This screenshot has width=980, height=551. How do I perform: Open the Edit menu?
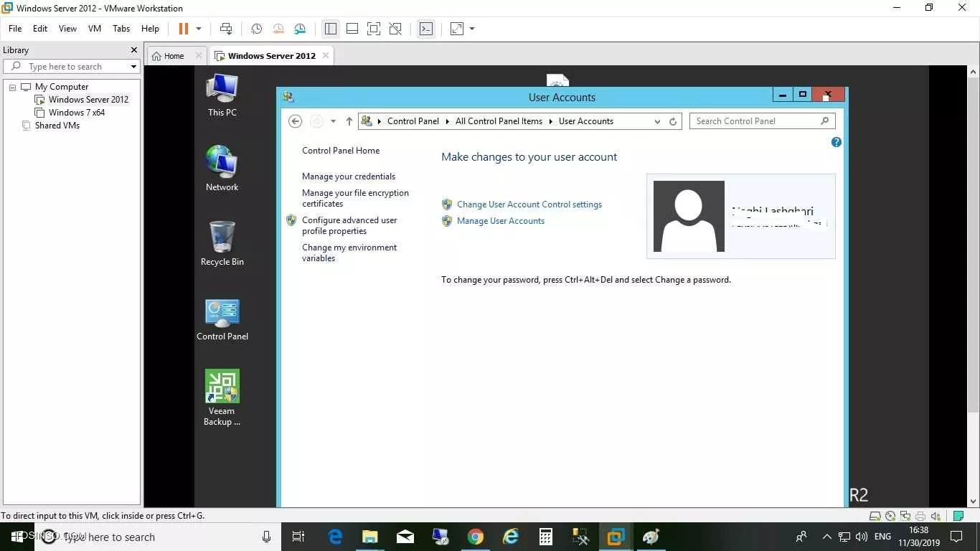pyautogui.click(x=40, y=29)
